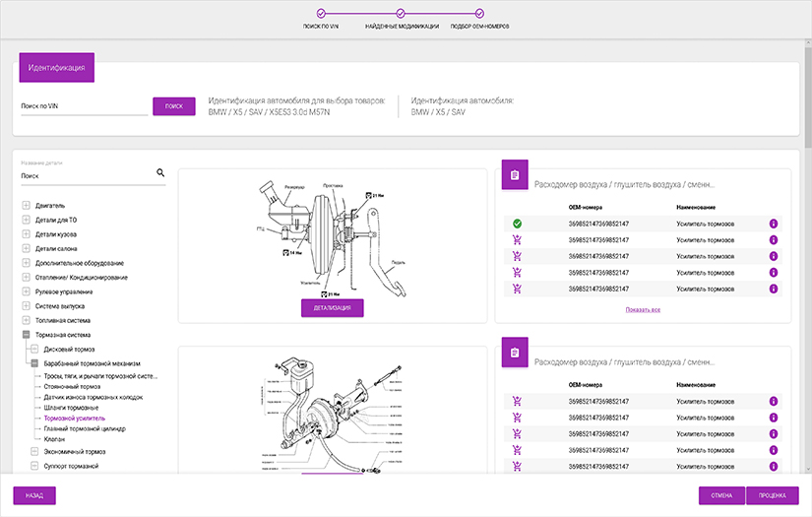Expand the Топливная система node
This screenshot has width=812, height=517.
point(26,320)
